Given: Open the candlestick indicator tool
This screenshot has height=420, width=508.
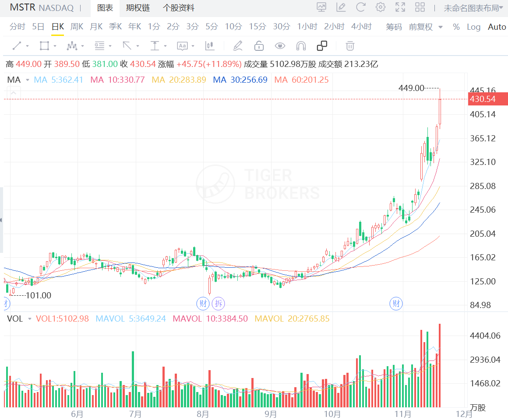Looking at the screenshot, I should 210,46.
